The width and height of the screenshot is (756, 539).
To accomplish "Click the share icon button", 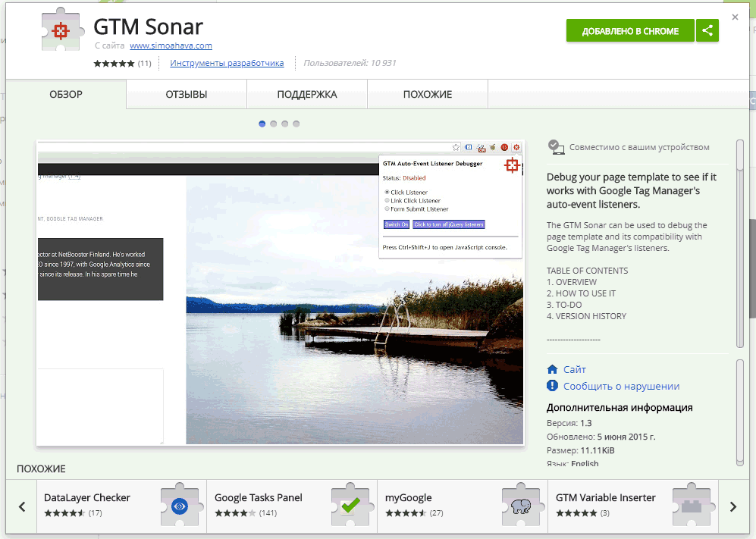I will click(707, 31).
